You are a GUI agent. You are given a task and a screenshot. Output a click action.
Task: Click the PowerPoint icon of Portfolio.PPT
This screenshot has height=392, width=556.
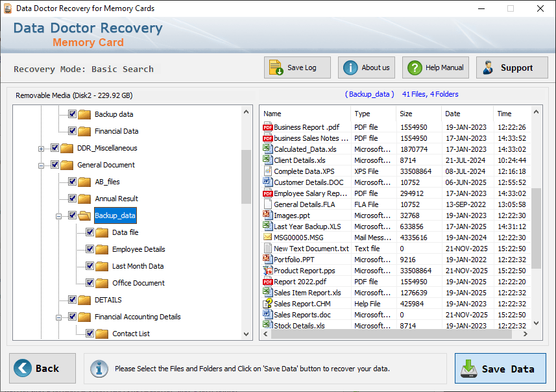point(267,259)
